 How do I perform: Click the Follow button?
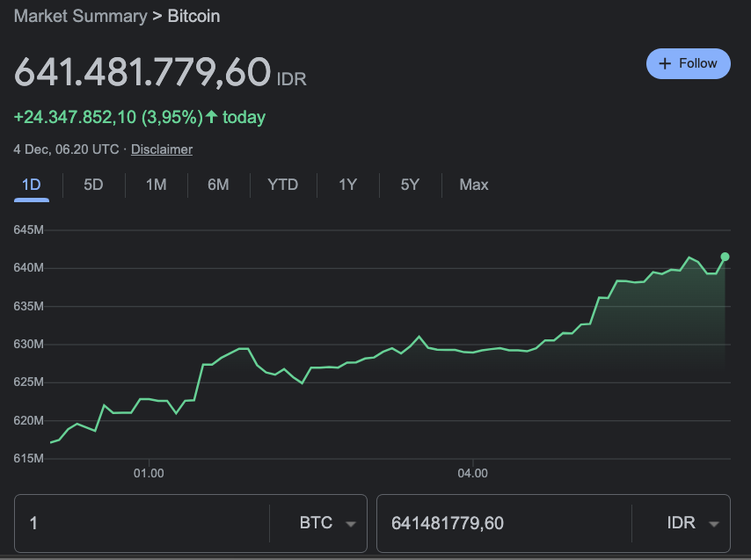pyautogui.click(x=688, y=63)
